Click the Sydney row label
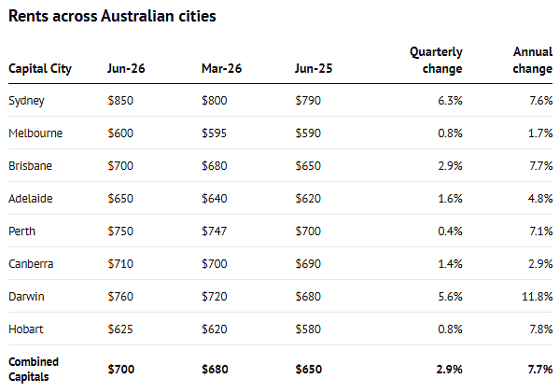The height and width of the screenshot is (392, 559). pos(26,101)
